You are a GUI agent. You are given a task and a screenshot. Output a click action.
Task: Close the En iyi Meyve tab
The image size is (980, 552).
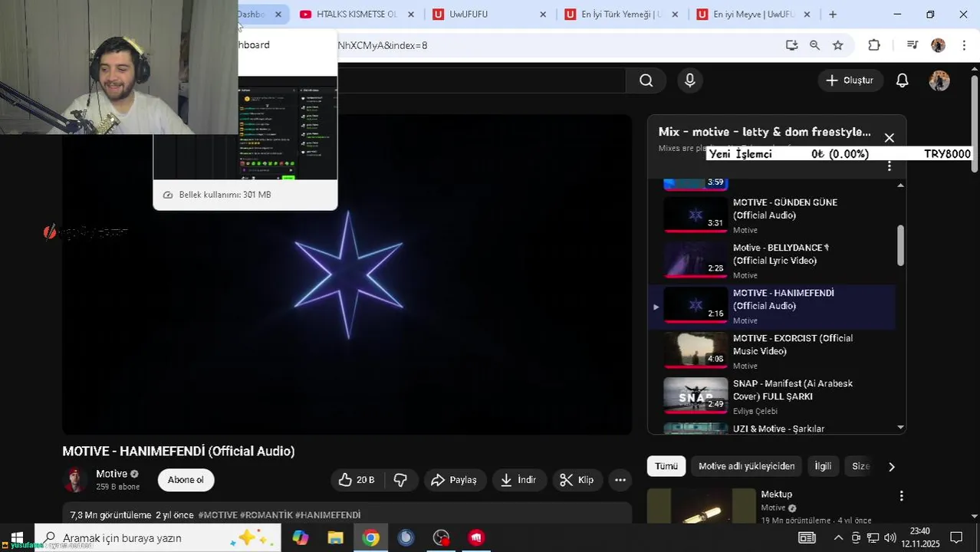(807, 14)
